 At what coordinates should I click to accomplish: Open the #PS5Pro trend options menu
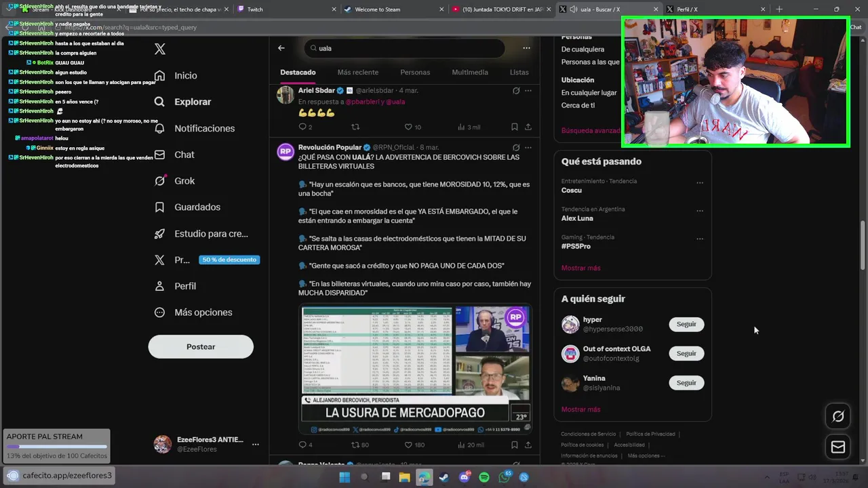click(x=700, y=239)
